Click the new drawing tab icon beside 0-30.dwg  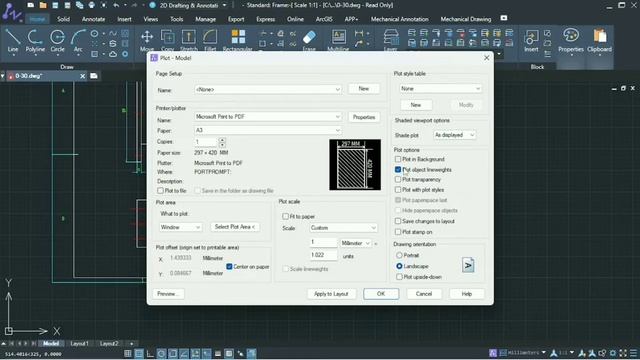tap(93, 76)
